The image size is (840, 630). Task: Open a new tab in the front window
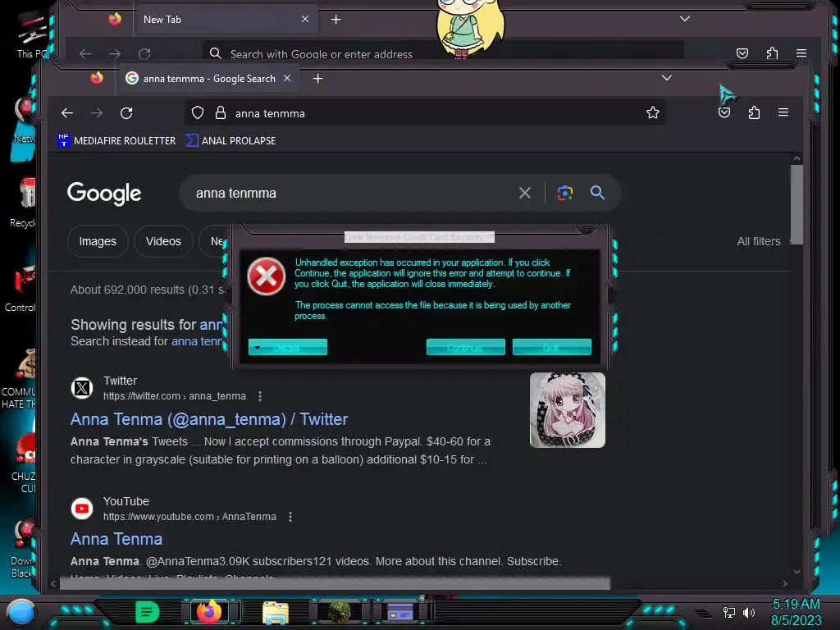[x=317, y=79]
